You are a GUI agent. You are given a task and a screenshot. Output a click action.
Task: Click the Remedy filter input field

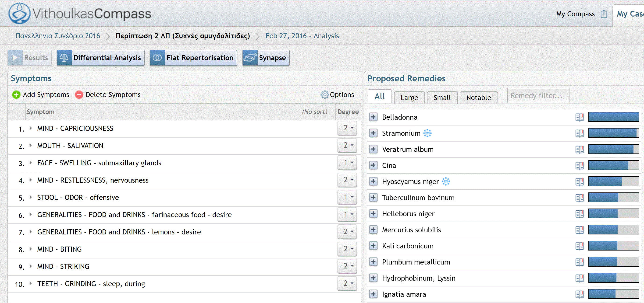538,96
